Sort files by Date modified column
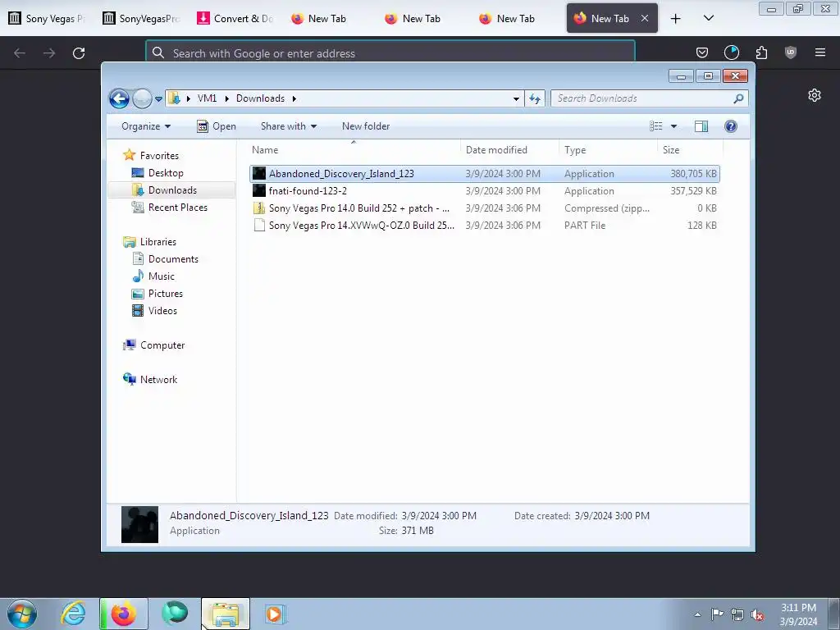840x630 pixels. [x=509, y=150]
